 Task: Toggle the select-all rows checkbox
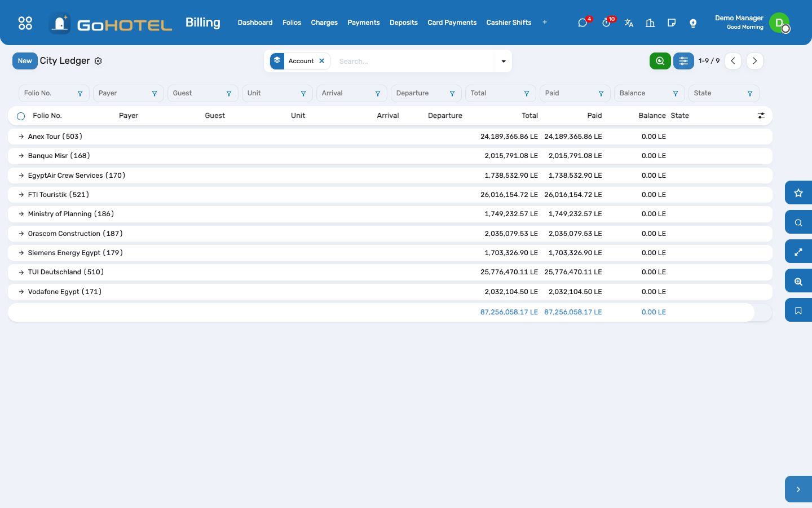21,116
